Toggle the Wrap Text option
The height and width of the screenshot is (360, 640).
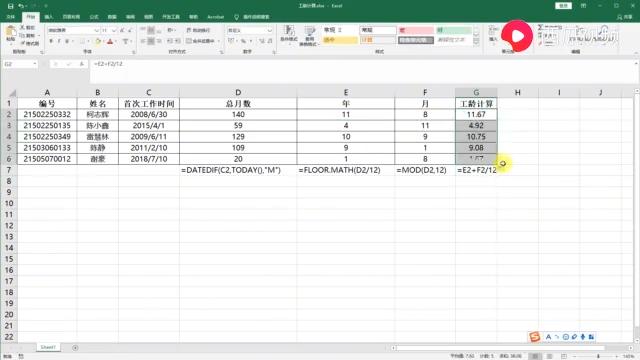pos(198,30)
